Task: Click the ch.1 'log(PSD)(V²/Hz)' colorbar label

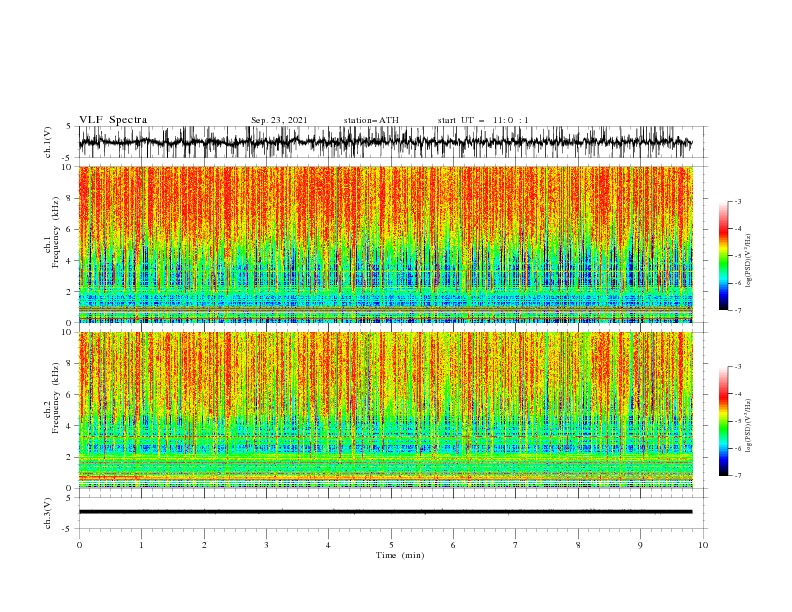Action: point(748,261)
